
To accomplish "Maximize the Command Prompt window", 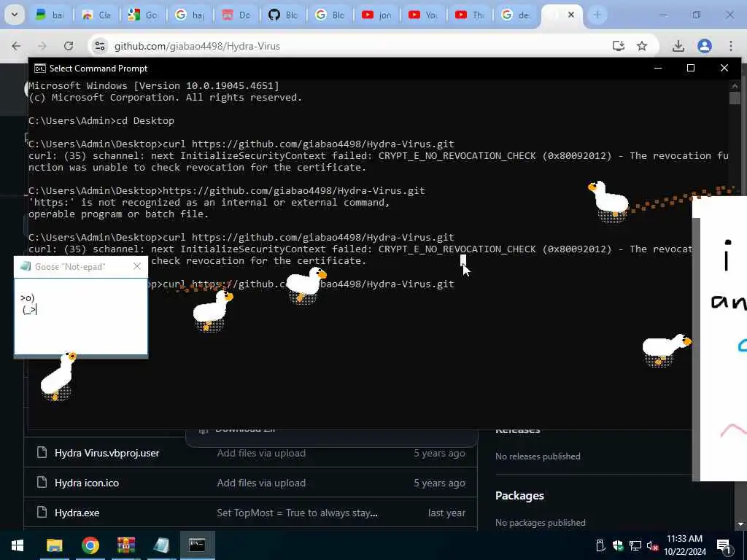I will [x=691, y=68].
